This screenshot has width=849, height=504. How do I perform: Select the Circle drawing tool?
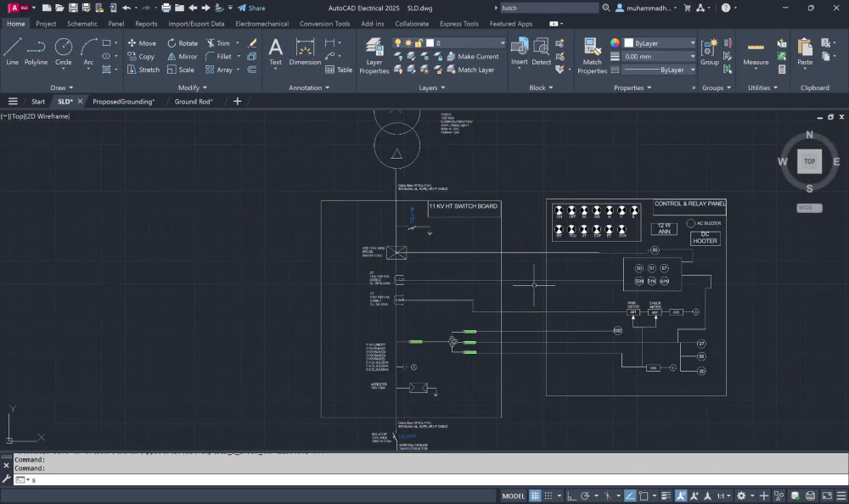(x=64, y=52)
